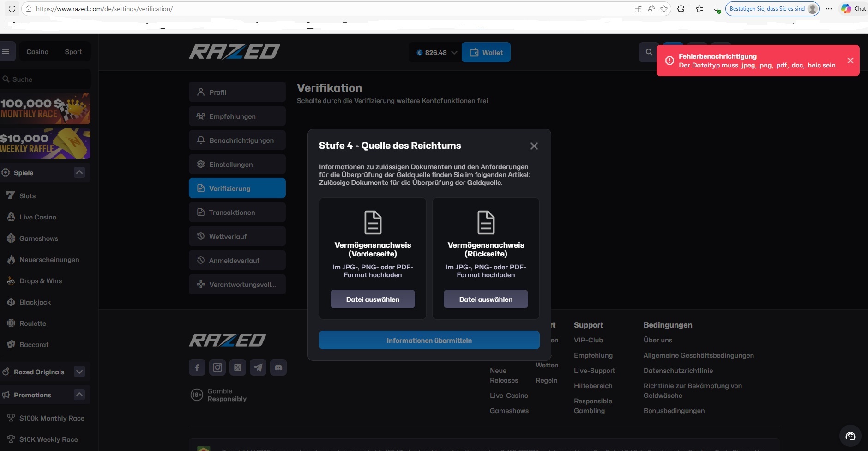Close the Stufe 4 verification dialog
Viewport: 868px width, 451px height.
pos(534,146)
